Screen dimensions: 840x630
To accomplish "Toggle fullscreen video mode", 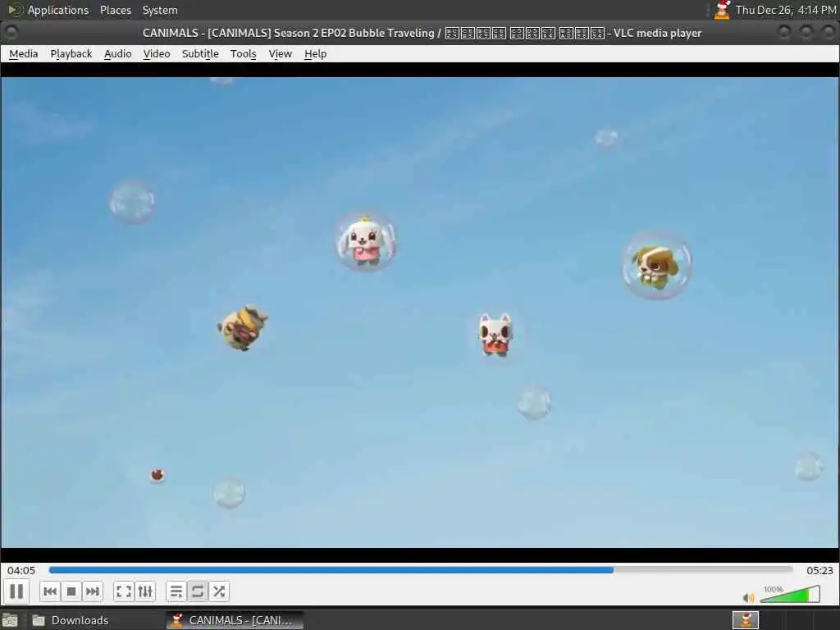I will (124, 591).
